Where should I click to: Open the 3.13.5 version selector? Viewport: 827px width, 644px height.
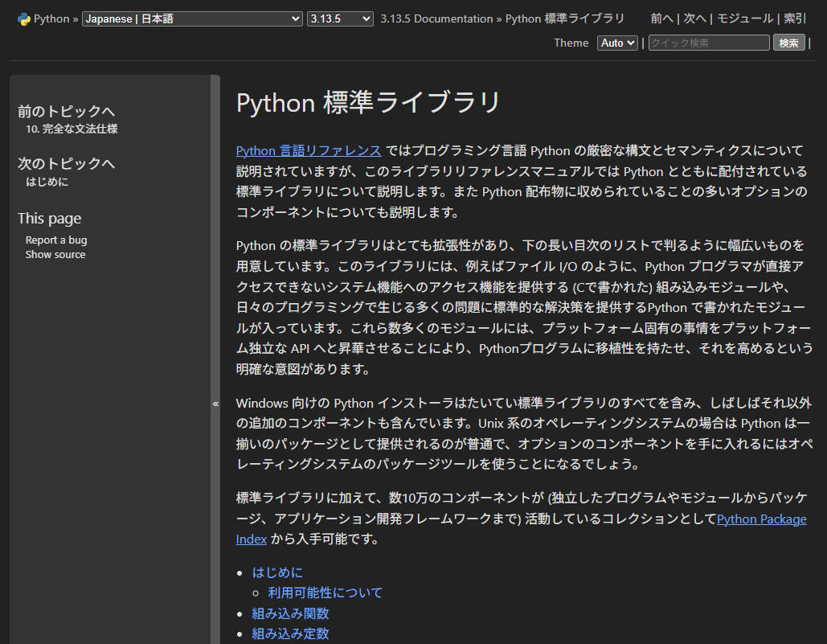click(340, 18)
